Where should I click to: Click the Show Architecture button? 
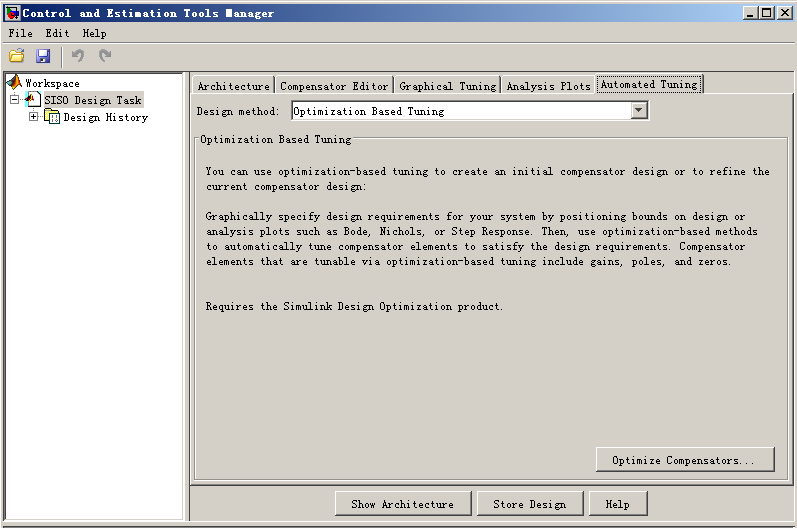click(x=403, y=504)
